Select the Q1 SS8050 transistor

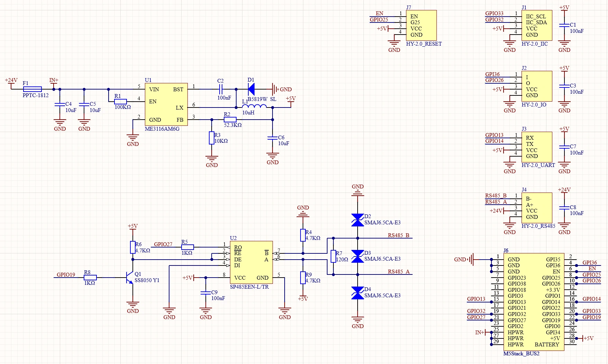(130, 277)
